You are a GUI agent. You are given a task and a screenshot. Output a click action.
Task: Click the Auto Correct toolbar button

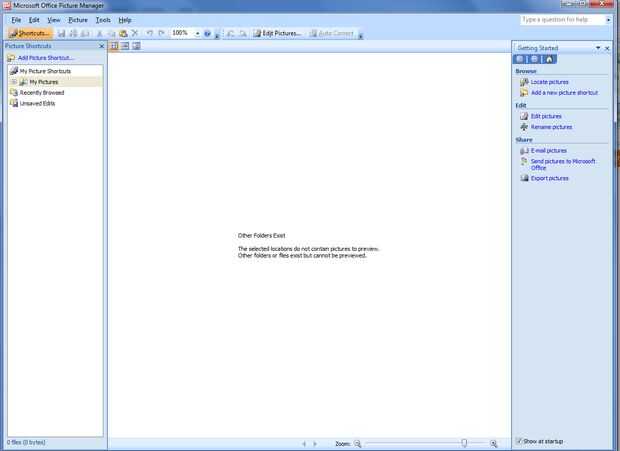[x=331, y=34]
